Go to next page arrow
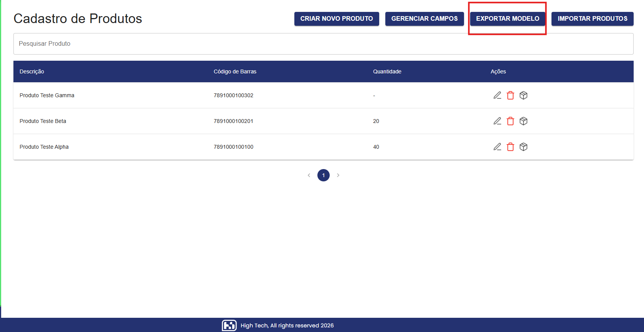The height and width of the screenshot is (332, 644). tap(338, 175)
